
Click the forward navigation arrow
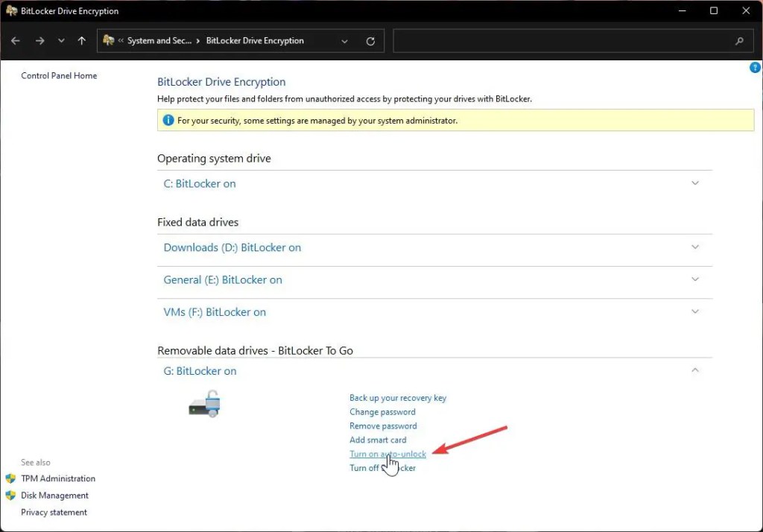[x=40, y=41]
